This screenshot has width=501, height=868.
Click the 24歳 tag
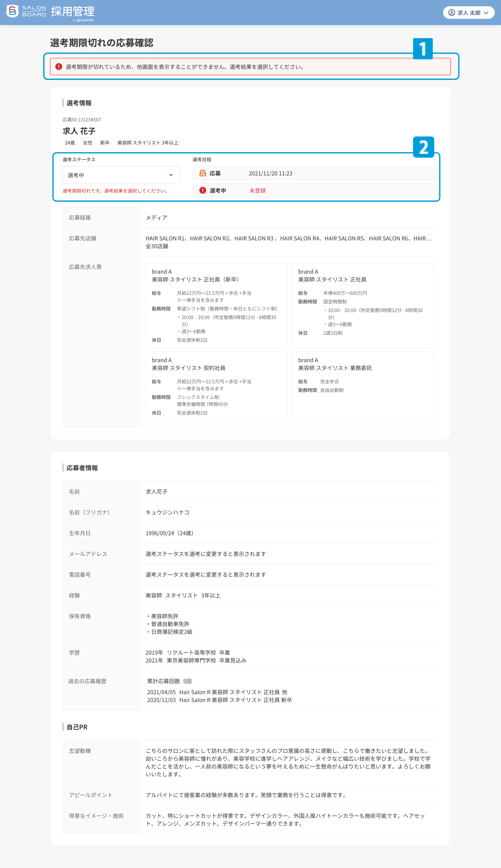click(70, 143)
